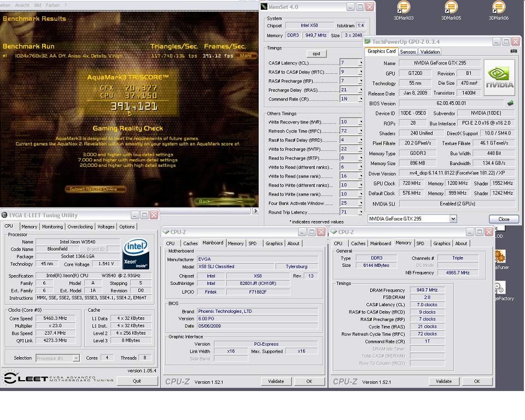Click the BIOS Version 62.00.45.00.01 field

tap(451, 103)
